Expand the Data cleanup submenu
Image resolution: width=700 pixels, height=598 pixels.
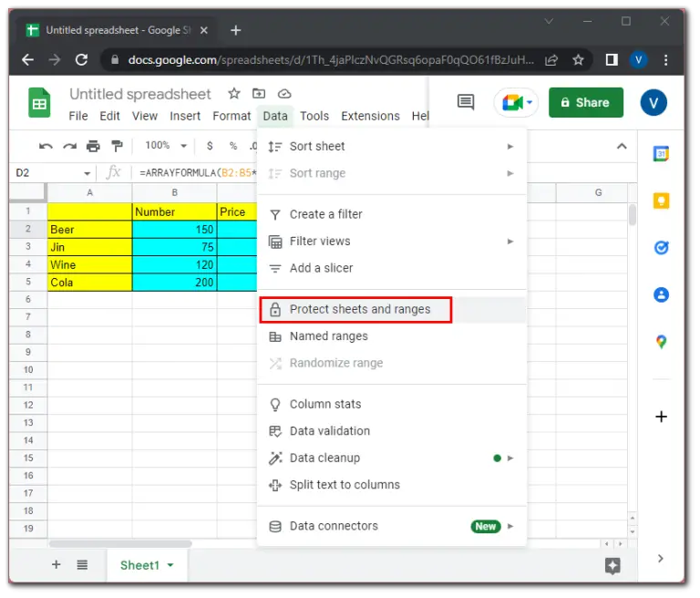[x=510, y=459]
